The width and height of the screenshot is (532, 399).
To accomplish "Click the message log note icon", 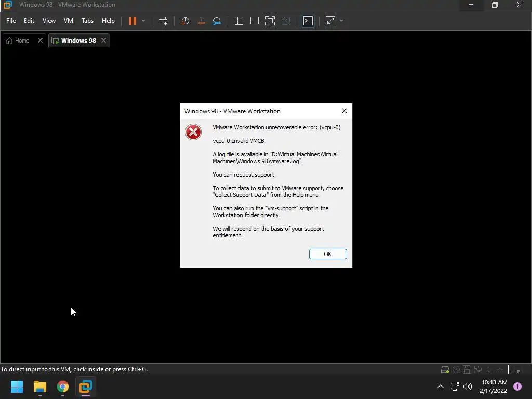I will point(516,369).
